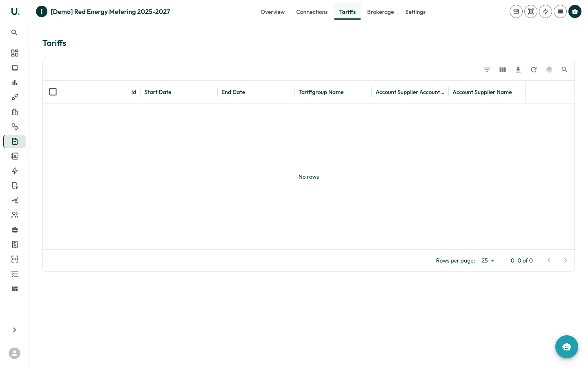Open the rows per page dropdown

pyautogui.click(x=488, y=260)
